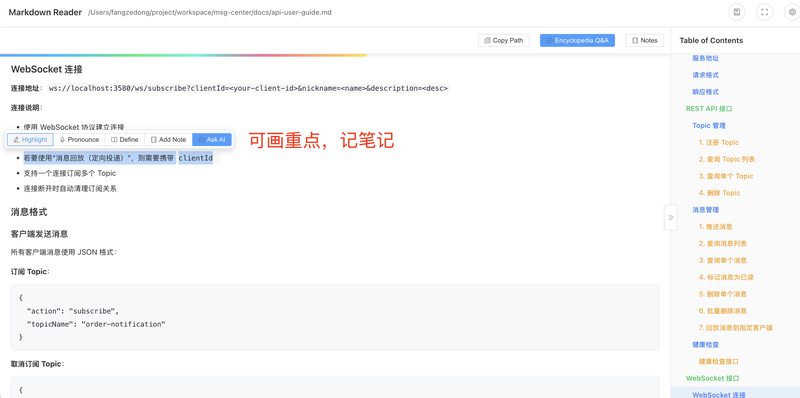Jump to 响应格式 in the contents
This screenshot has height=398, width=800.
(x=706, y=92)
